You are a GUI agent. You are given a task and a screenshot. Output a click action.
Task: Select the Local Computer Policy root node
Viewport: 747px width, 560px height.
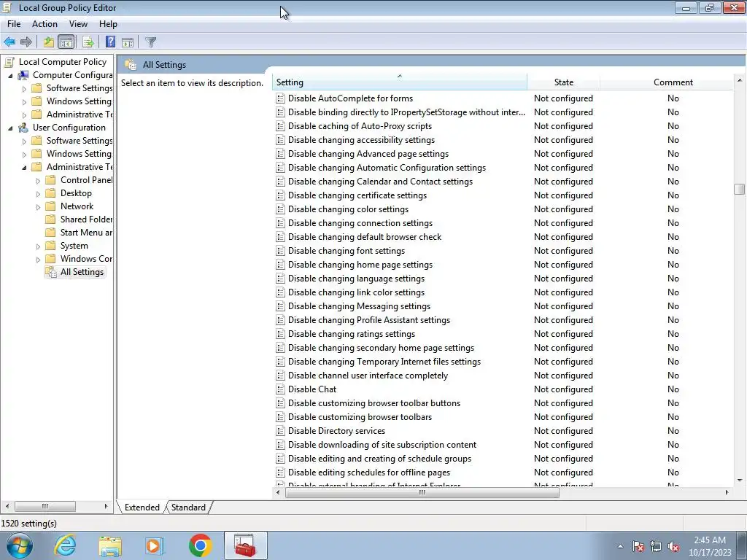tap(63, 62)
